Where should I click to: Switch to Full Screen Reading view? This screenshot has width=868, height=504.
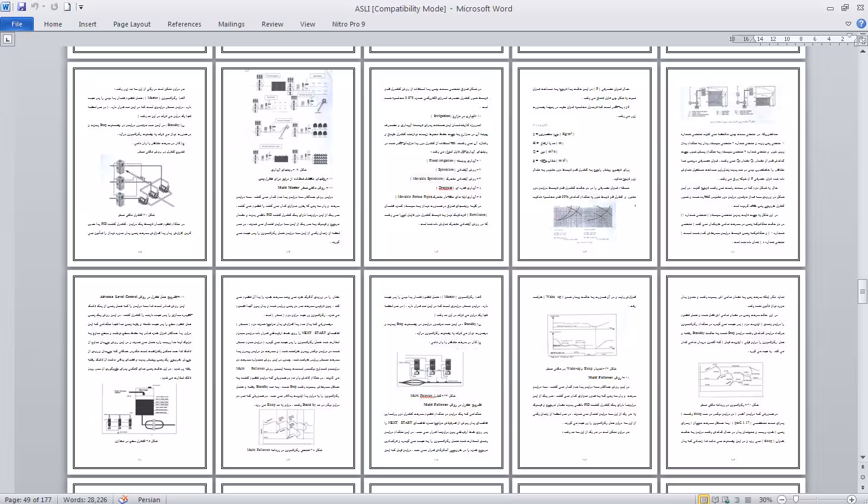coord(714,499)
